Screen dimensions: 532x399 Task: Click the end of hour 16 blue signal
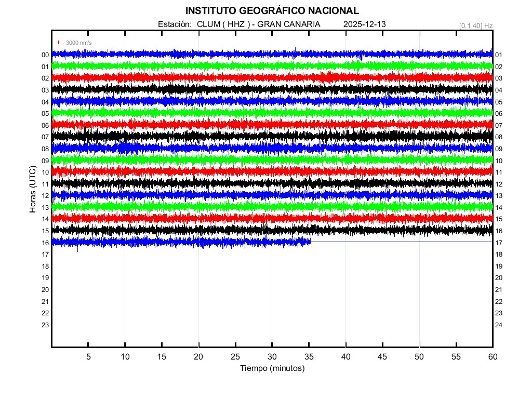310,242
